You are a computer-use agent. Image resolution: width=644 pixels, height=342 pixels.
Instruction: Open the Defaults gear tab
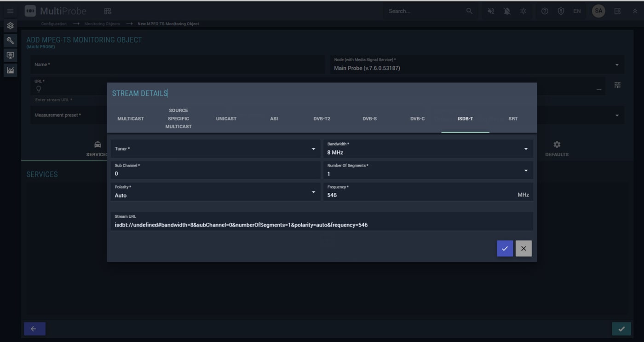557,148
